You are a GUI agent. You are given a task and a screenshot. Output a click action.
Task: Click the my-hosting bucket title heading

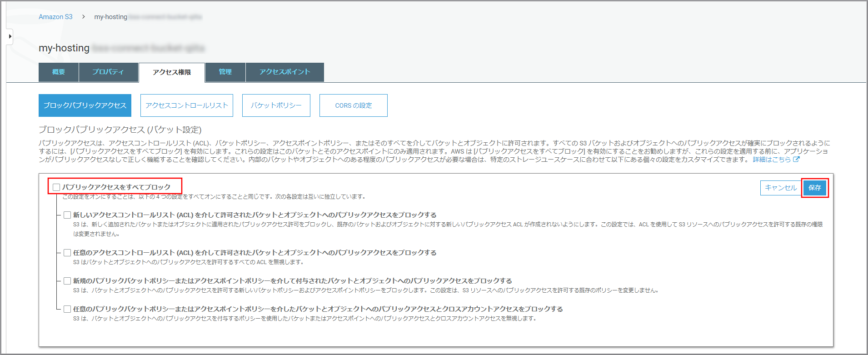[64, 48]
